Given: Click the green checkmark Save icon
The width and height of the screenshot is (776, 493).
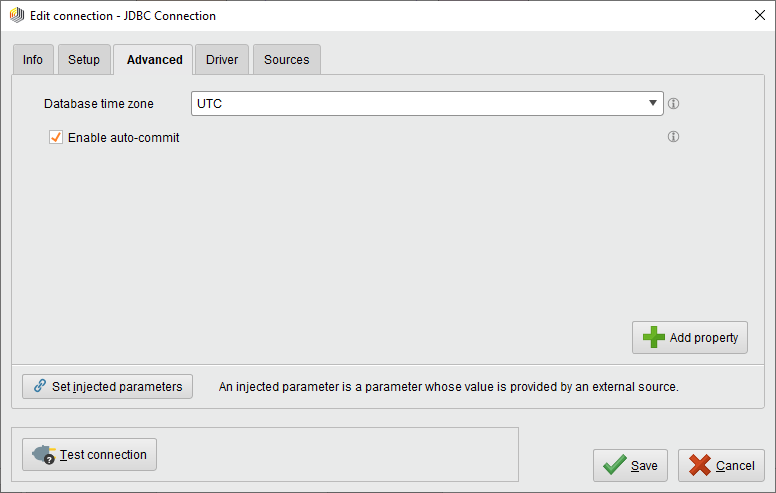Looking at the screenshot, I should 615,465.
